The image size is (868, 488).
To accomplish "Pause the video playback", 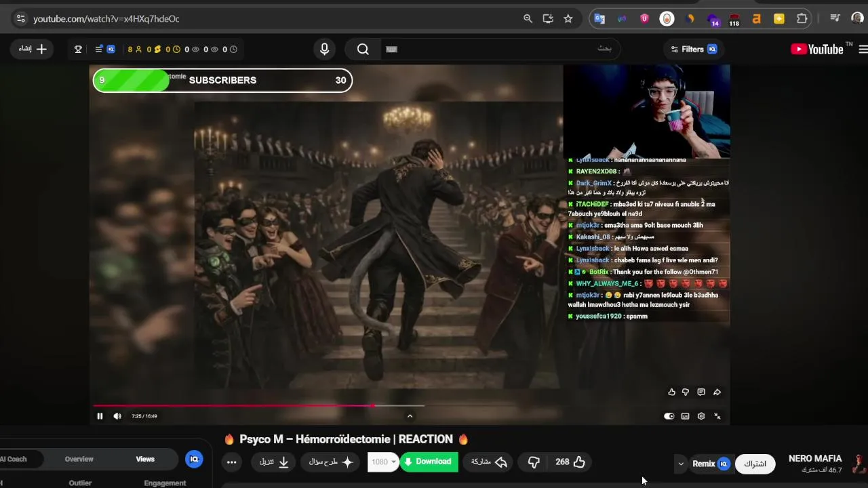I will coord(100,416).
